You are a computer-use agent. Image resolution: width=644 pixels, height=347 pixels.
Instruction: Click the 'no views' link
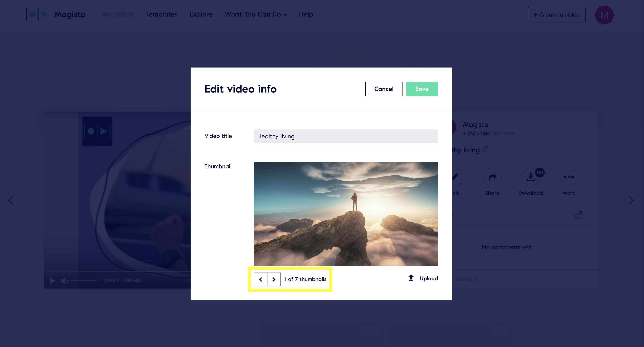pos(503,133)
